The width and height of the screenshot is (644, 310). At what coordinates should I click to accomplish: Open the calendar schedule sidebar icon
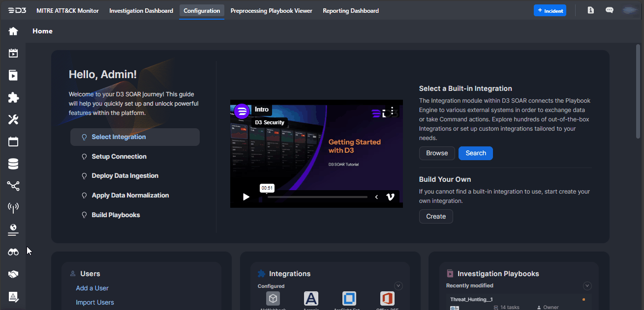(x=13, y=141)
